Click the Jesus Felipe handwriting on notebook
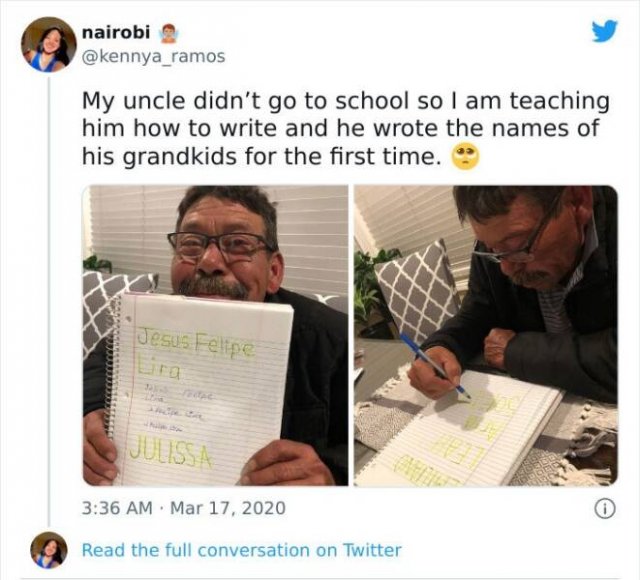Viewport: 640px width, 580px height. tap(196, 344)
